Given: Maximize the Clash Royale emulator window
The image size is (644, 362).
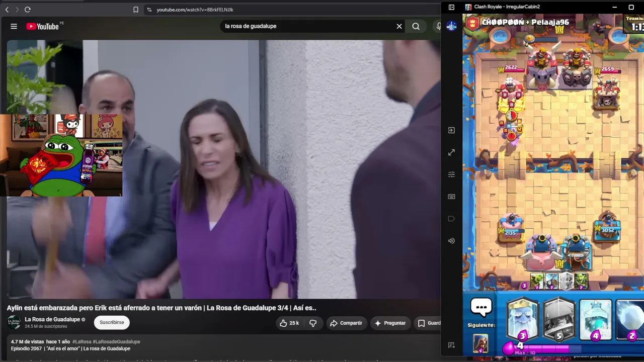Looking at the screenshot, I should (631, 7).
